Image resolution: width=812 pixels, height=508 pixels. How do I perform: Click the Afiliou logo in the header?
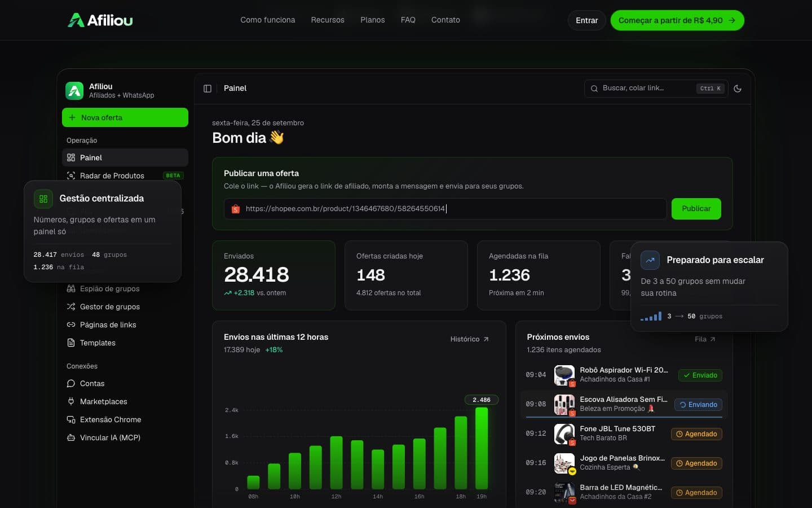(100, 20)
